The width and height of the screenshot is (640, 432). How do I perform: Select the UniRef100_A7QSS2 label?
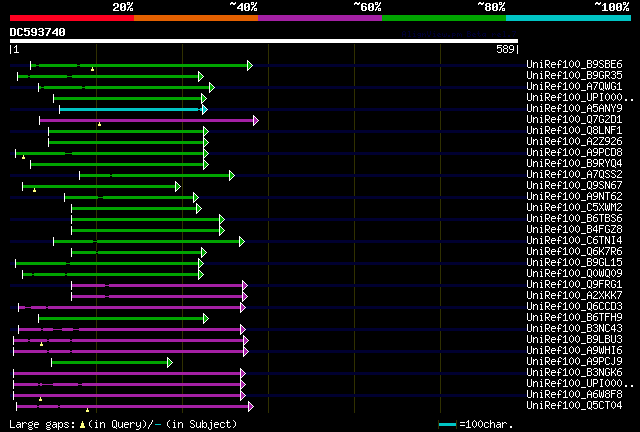[574, 174]
